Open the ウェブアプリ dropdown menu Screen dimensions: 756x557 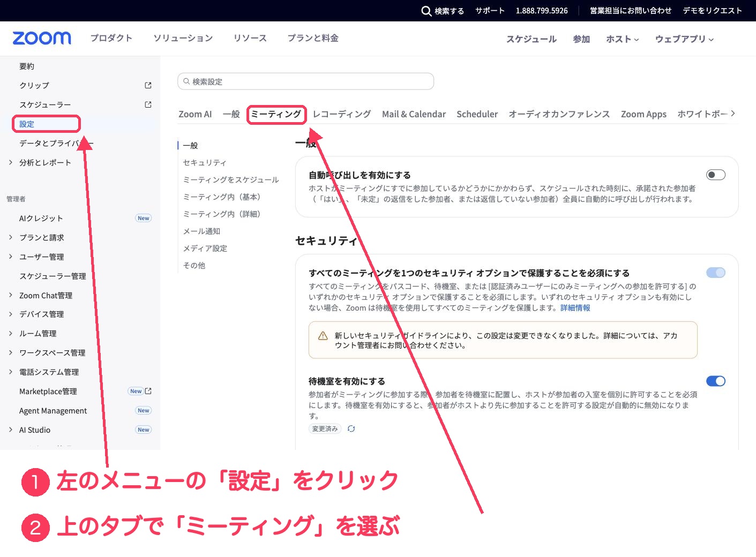coord(684,39)
